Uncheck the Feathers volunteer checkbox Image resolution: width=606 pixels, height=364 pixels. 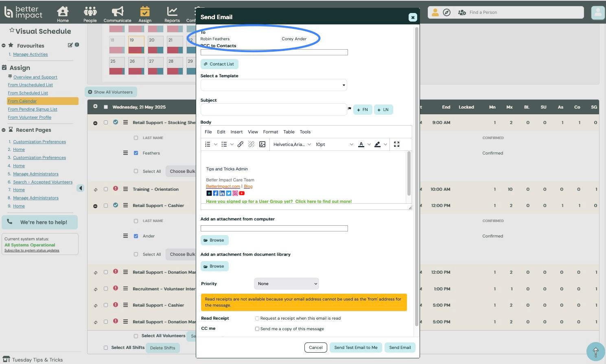pos(136,153)
